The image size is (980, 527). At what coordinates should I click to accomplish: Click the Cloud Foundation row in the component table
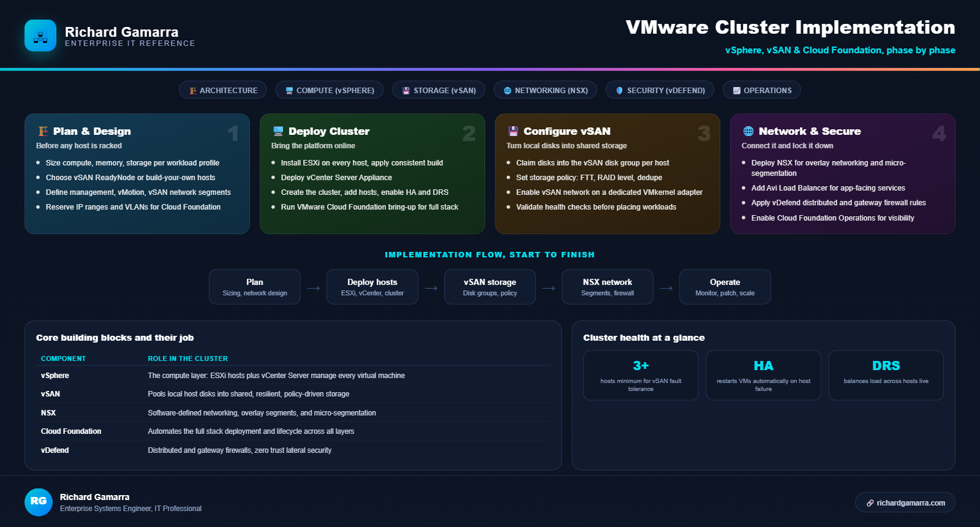point(293,431)
